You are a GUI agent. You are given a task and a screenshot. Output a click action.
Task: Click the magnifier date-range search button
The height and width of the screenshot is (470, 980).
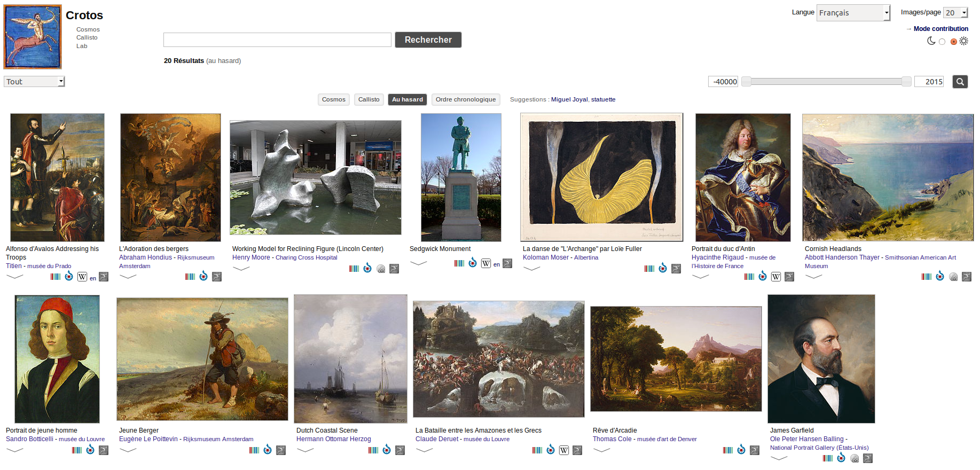click(x=960, y=82)
